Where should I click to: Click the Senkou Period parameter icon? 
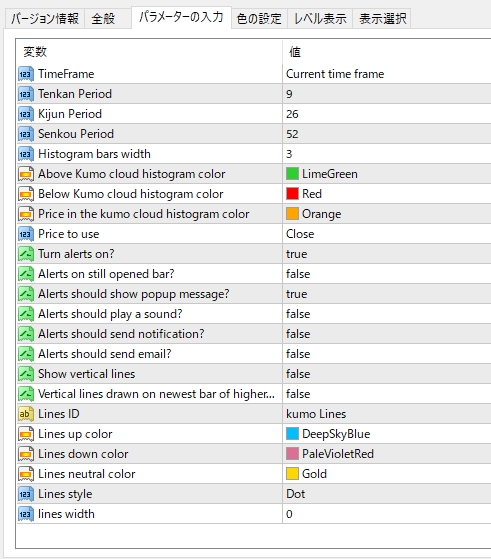pos(26,134)
